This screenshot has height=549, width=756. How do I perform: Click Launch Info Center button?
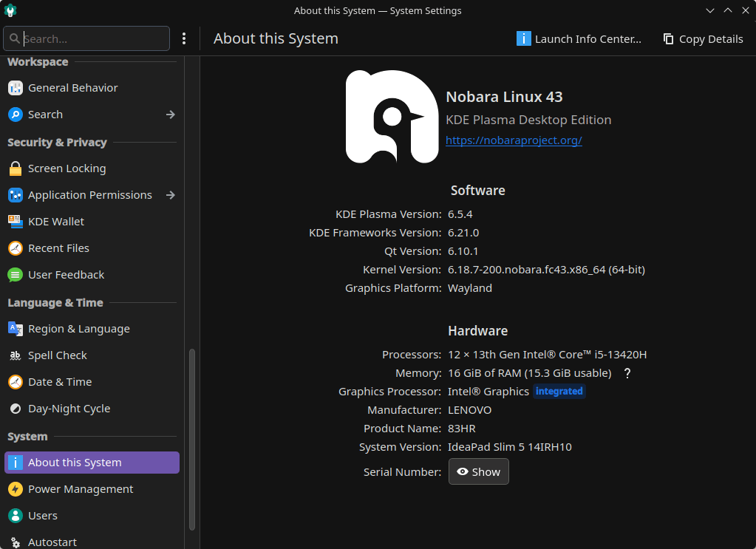coord(579,39)
